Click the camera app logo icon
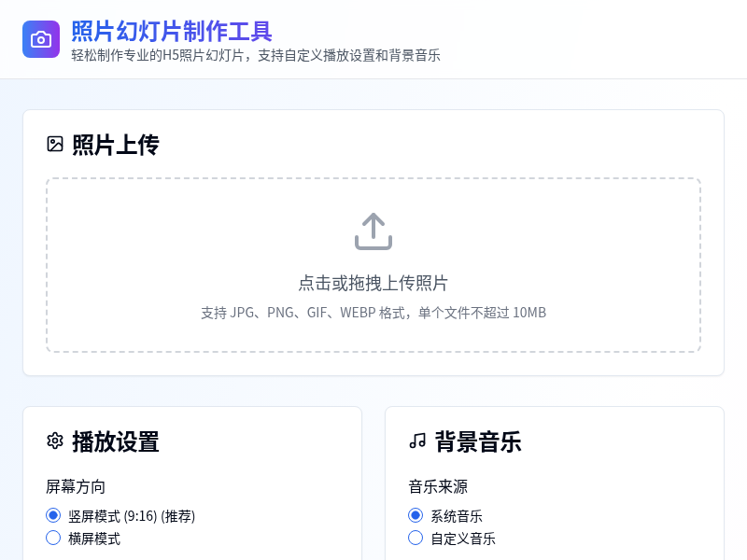The image size is (747, 560). tap(41, 39)
